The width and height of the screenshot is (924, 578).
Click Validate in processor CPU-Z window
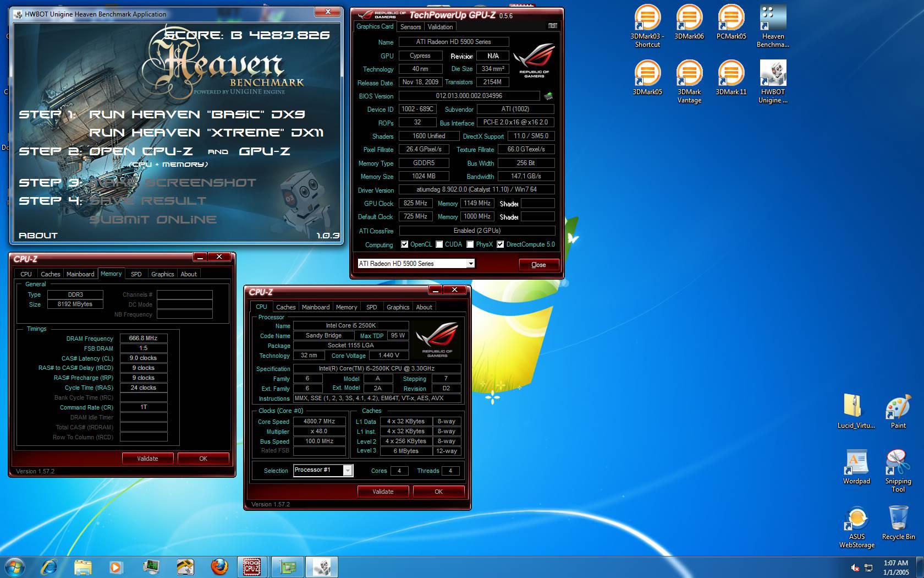383,492
